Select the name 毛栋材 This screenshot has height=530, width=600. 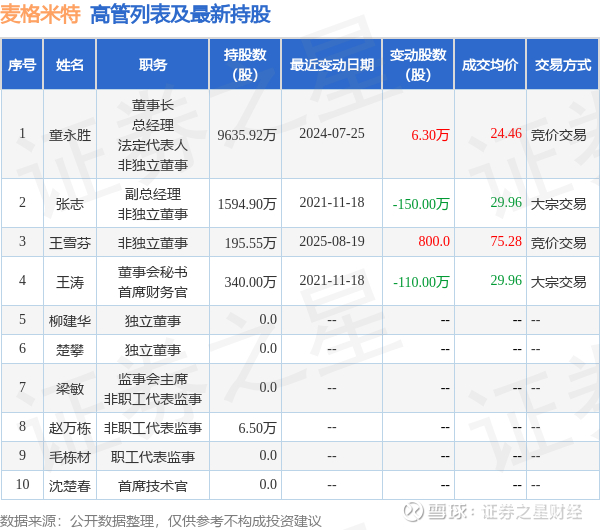pos(70,457)
